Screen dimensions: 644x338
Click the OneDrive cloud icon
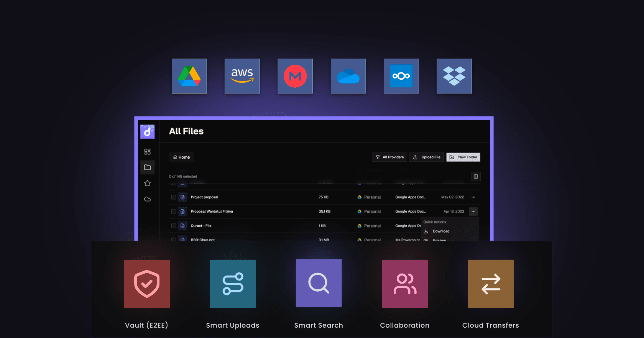[348, 76]
